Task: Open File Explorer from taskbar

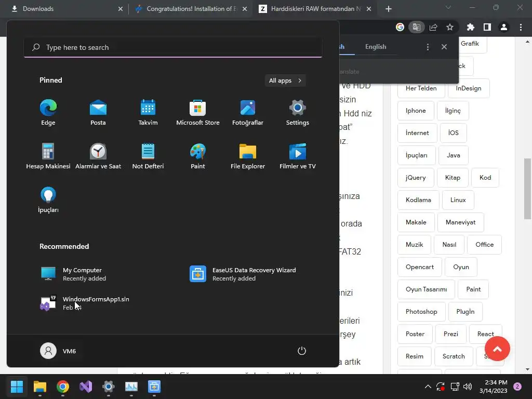Action: point(39,387)
